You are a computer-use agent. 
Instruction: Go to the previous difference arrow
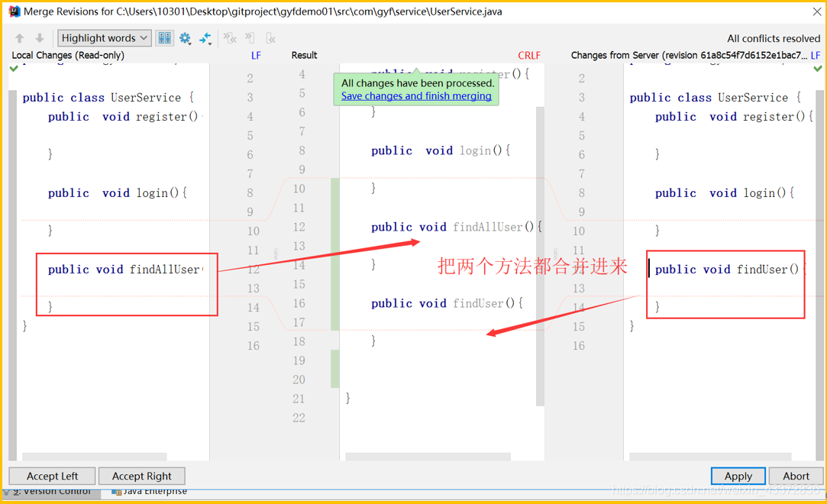(x=20, y=38)
